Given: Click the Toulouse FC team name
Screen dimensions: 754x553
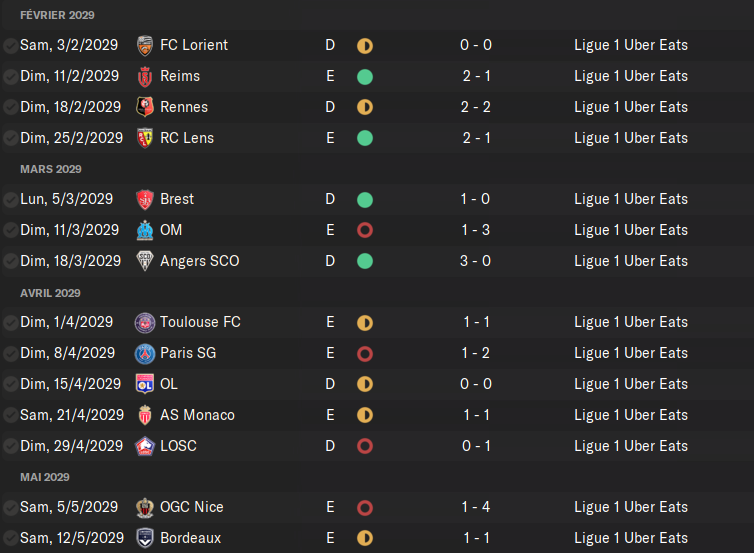Looking at the screenshot, I should 200,322.
